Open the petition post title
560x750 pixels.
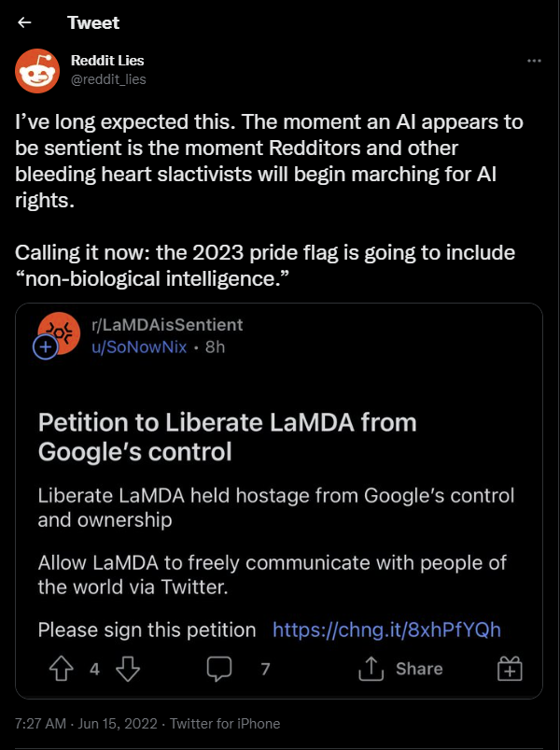point(228,437)
